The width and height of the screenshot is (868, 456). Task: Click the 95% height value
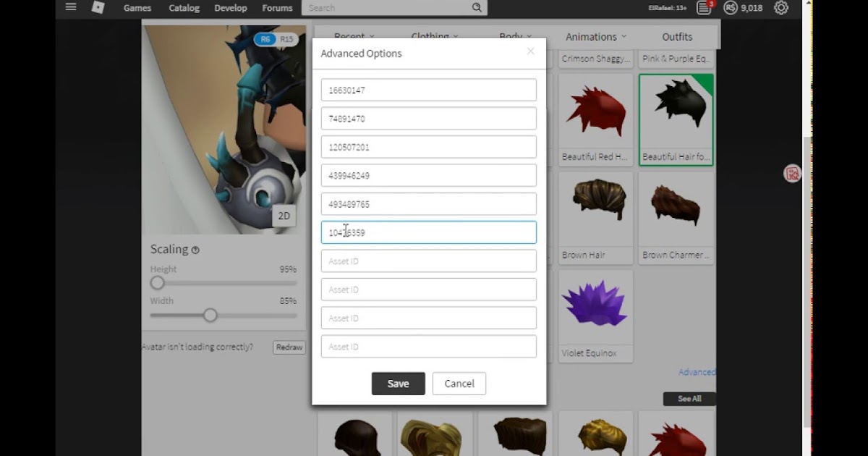(x=288, y=269)
